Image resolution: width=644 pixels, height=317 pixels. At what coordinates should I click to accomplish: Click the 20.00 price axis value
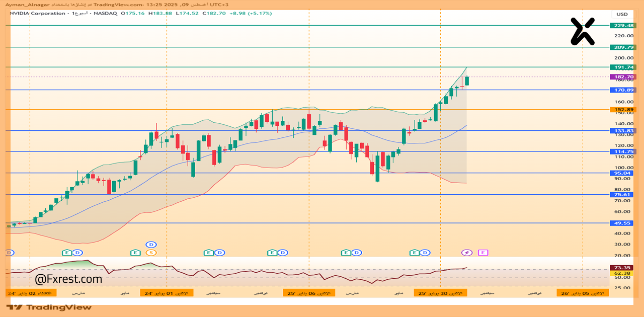(x=623, y=256)
